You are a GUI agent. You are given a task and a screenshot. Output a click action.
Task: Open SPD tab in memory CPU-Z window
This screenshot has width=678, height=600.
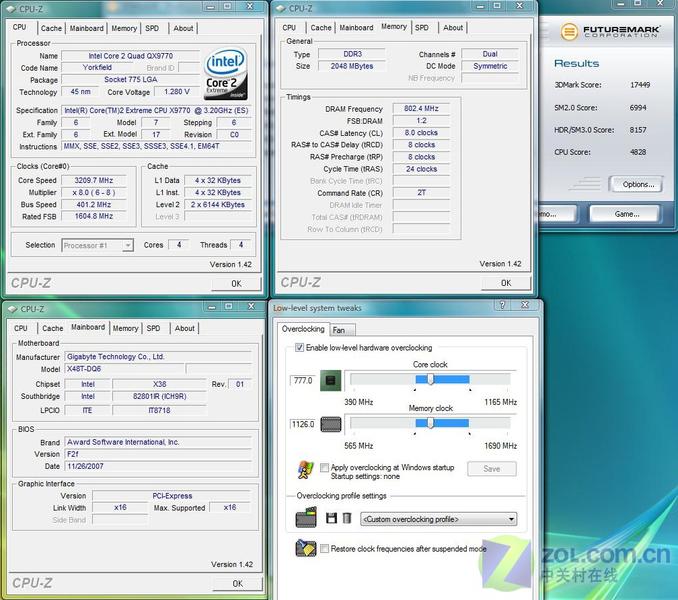422,28
